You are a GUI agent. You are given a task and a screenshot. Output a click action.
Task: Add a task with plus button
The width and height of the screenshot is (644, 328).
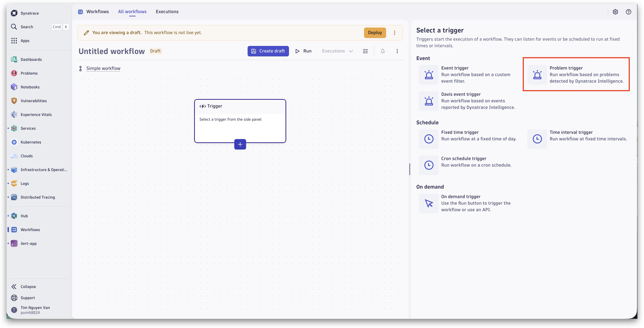point(240,144)
